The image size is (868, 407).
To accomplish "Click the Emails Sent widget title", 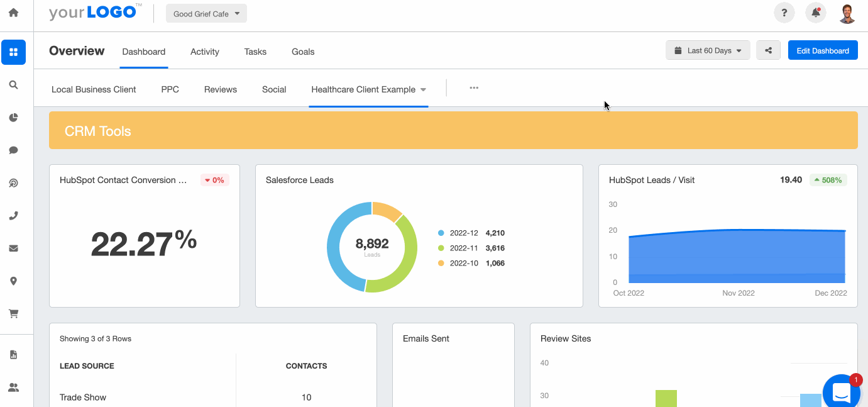I will pyautogui.click(x=426, y=338).
